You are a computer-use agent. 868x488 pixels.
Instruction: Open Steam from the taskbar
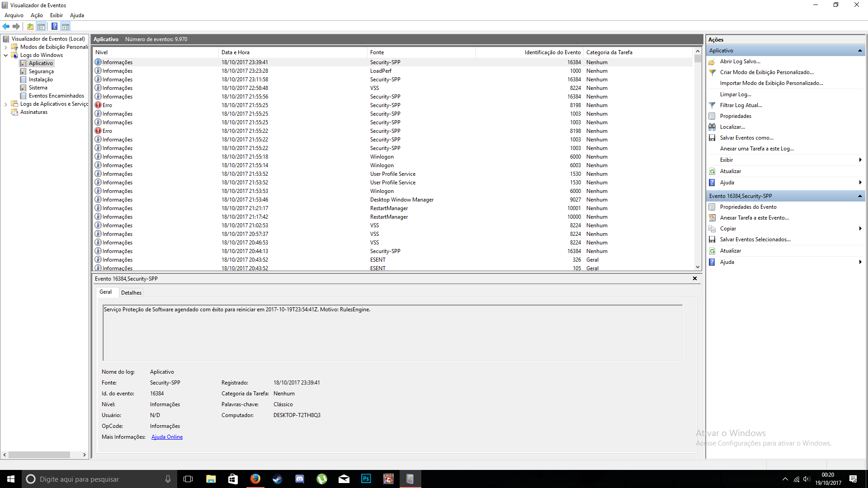[x=278, y=479]
